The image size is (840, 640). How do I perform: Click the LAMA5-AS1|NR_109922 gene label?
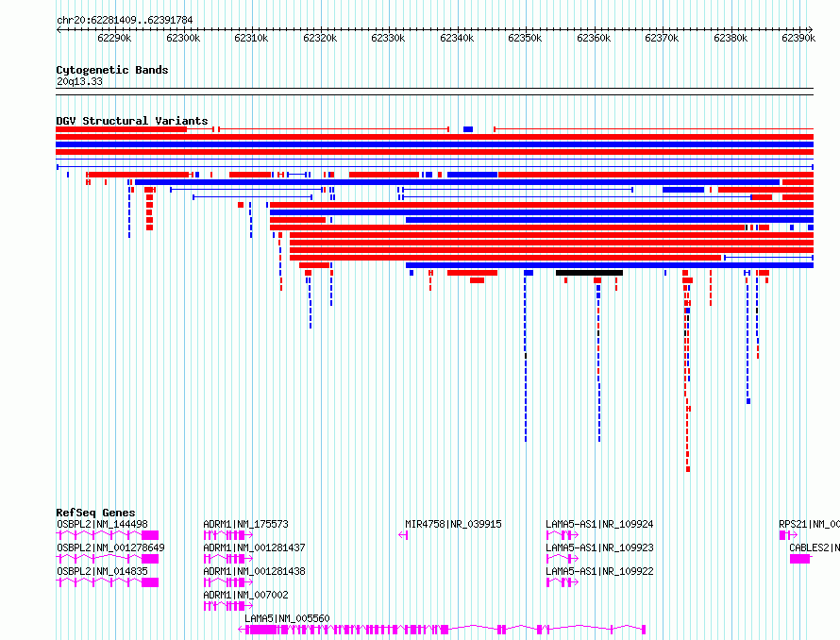coord(599,571)
